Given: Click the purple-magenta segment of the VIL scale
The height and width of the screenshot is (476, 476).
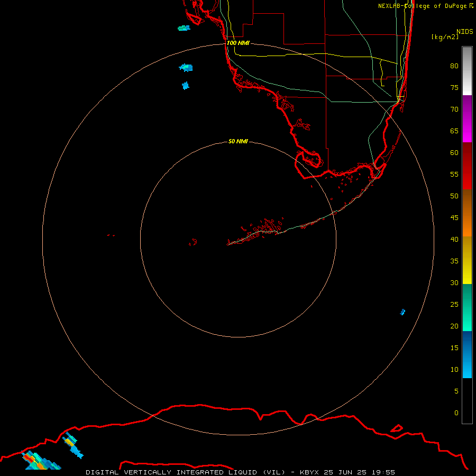Looking at the screenshot, I should click(x=467, y=118).
